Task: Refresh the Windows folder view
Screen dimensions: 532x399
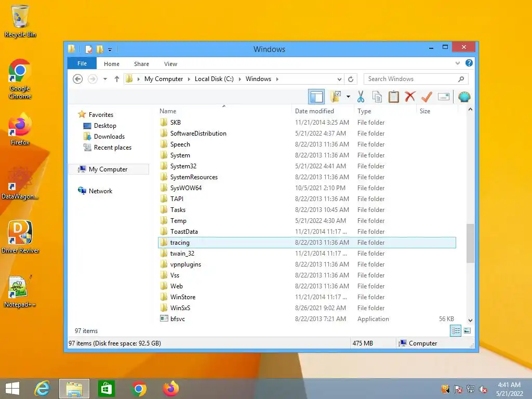Action: (x=351, y=79)
